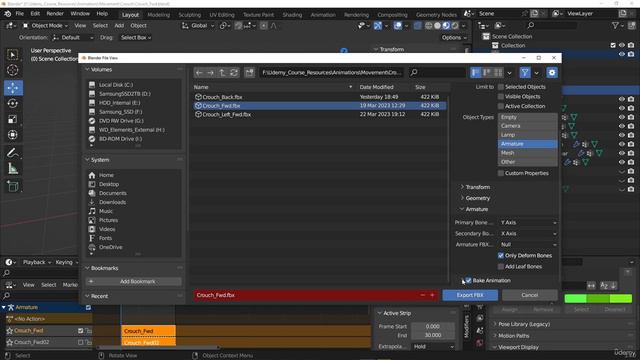Decrement filename number with minus

pyautogui.click(x=422, y=295)
